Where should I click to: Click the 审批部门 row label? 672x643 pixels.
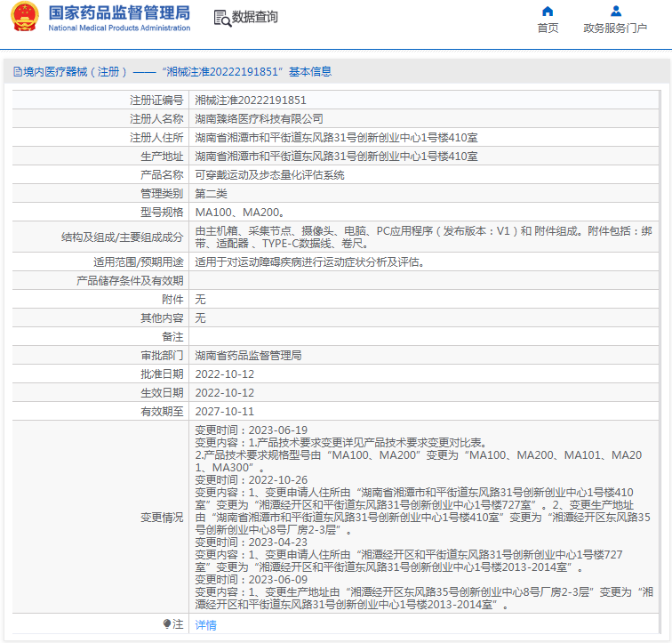[162, 356]
